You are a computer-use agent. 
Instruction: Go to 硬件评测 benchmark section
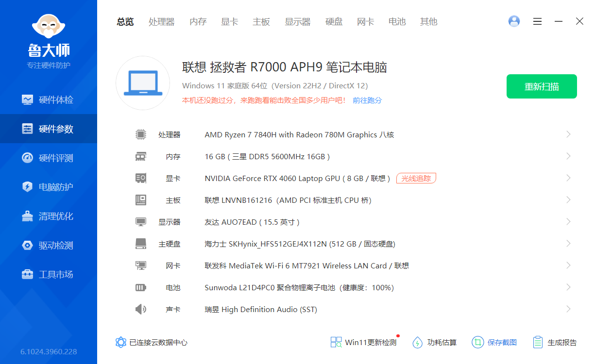point(49,158)
